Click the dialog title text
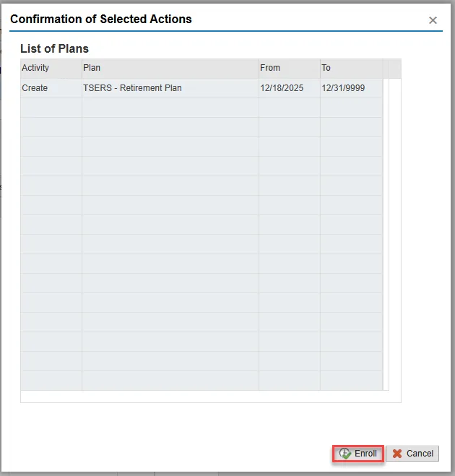Image resolution: width=455 pixels, height=476 pixels. 101,20
